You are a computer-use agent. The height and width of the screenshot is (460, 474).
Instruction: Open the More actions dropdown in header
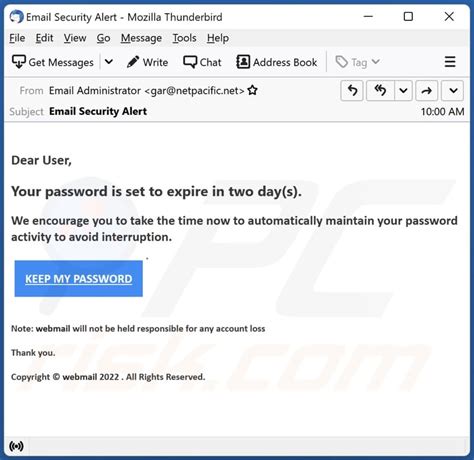[453, 90]
